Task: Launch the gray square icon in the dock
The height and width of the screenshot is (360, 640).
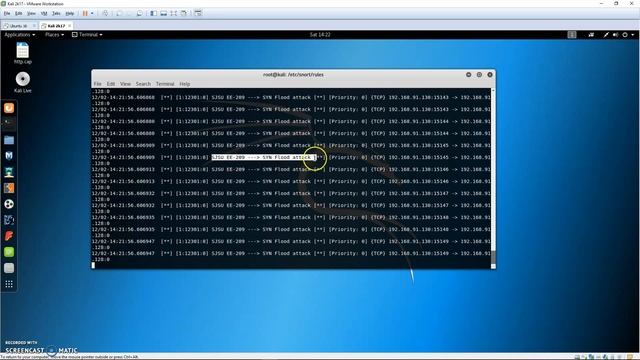Action: (9, 268)
